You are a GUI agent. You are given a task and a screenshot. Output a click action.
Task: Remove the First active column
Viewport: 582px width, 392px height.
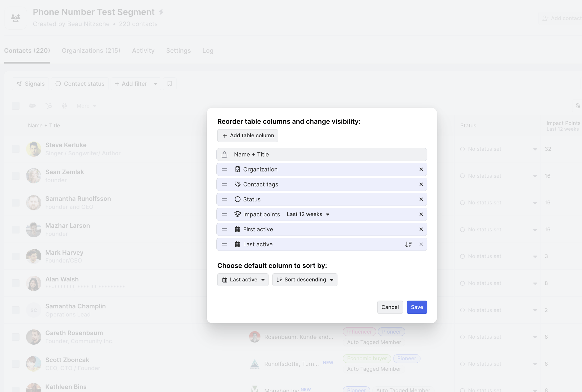coord(421,229)
